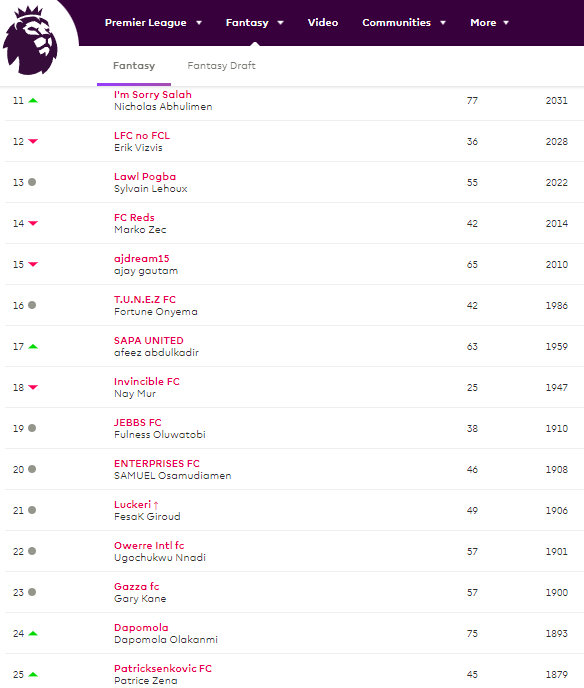The image size is (584, 688).
Task: Click red down arrow beside rank 18
Action: (33, 387)
